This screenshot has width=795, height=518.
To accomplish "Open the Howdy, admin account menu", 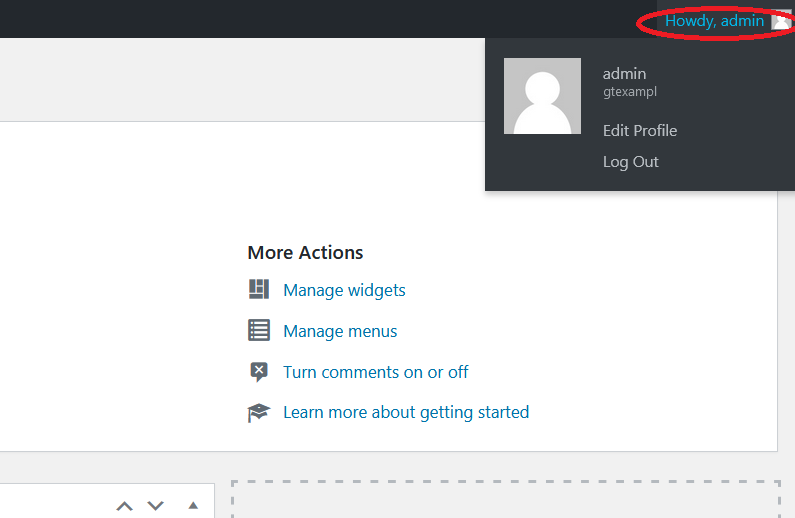I will tap(714, 21).
